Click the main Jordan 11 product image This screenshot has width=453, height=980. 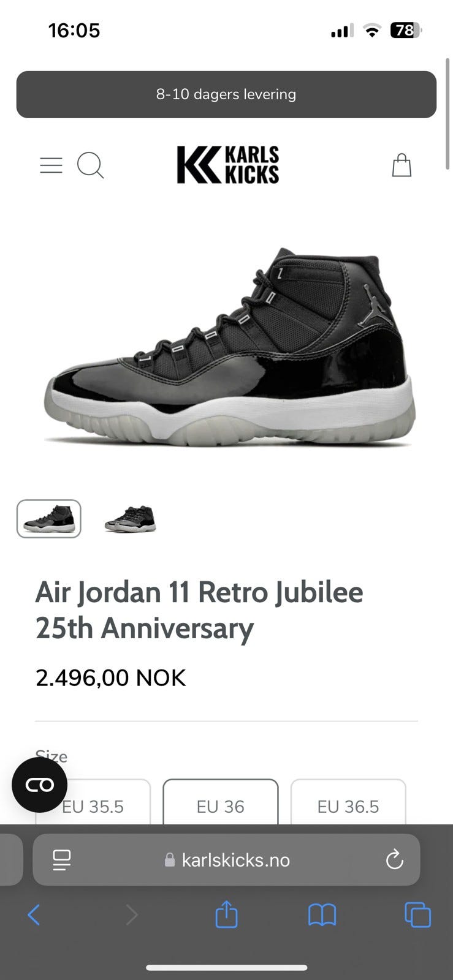[230, 346]
